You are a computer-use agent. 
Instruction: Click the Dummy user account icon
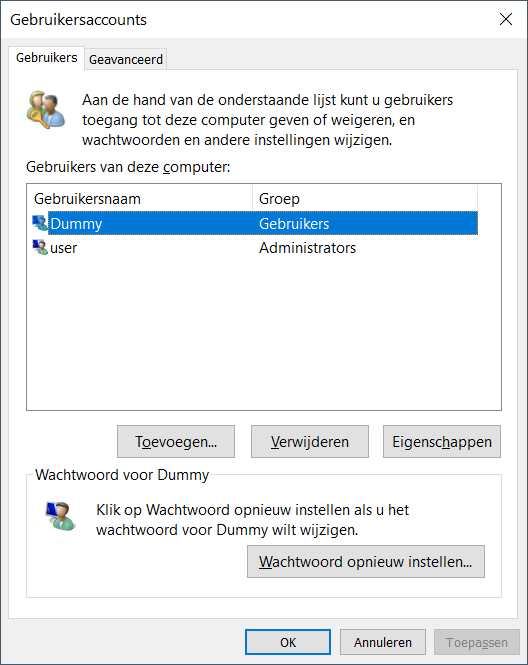(x=40, y=223)
